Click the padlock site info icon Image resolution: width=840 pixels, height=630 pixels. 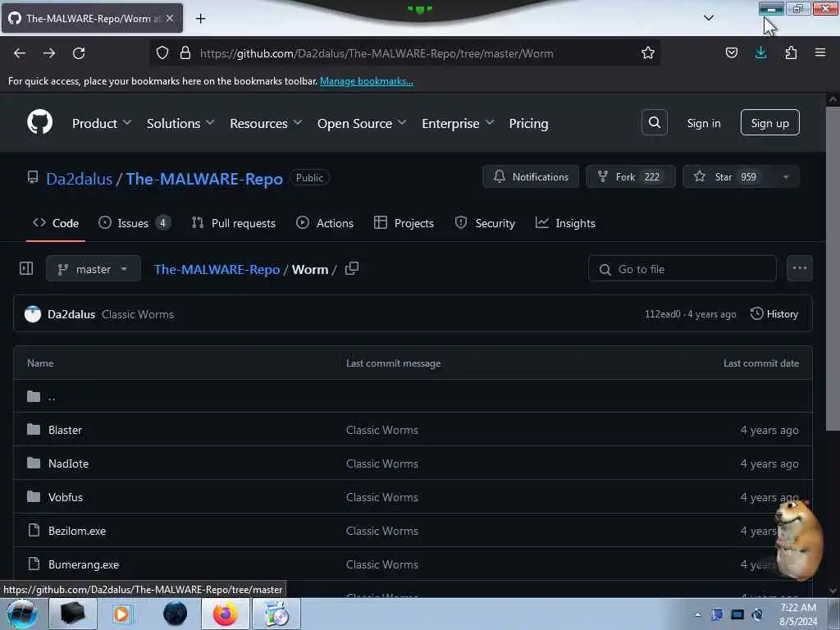(x=185, y=53)
